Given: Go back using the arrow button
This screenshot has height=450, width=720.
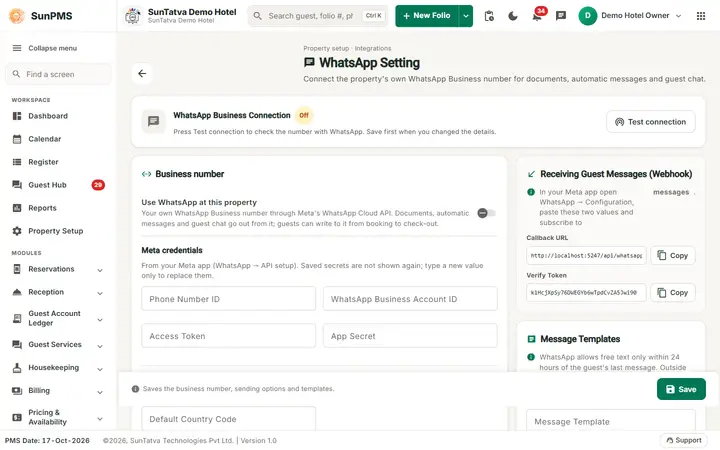Looking at the screenshot, I should 142,73.
